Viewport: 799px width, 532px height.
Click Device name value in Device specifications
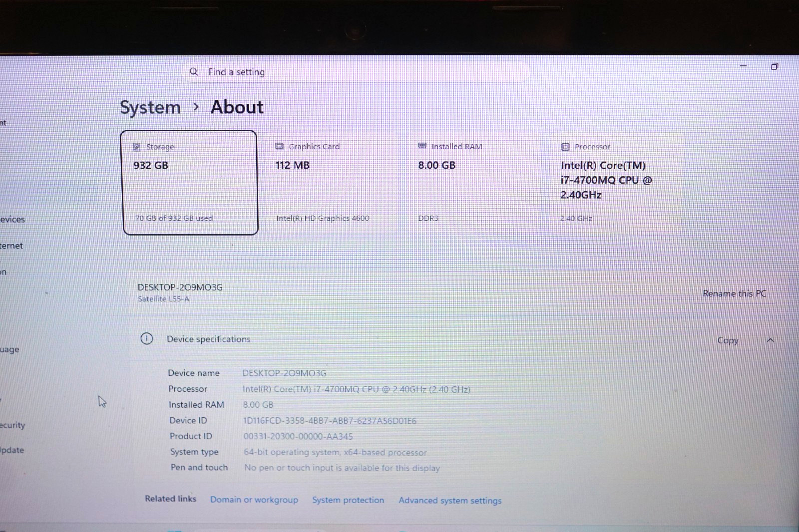pos(284,373)
